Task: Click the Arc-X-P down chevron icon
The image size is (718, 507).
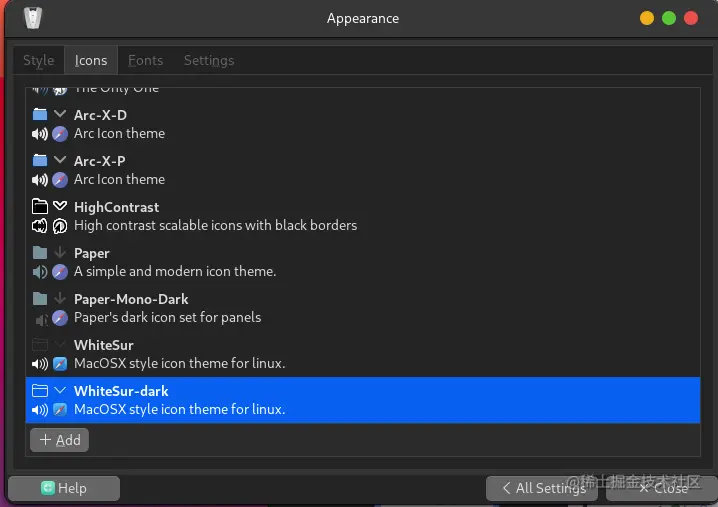Action: coord(60,159)
